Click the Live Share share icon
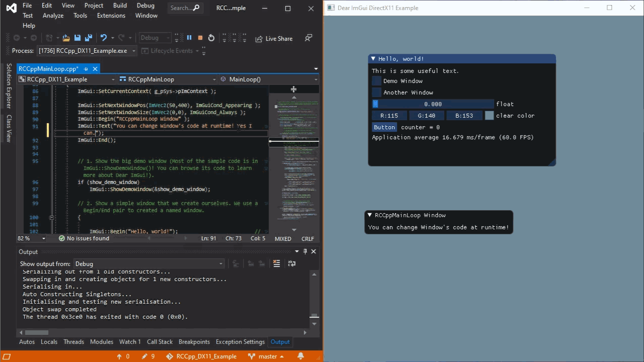The width and height of the screenshot is (644, 362). [259, 39]
